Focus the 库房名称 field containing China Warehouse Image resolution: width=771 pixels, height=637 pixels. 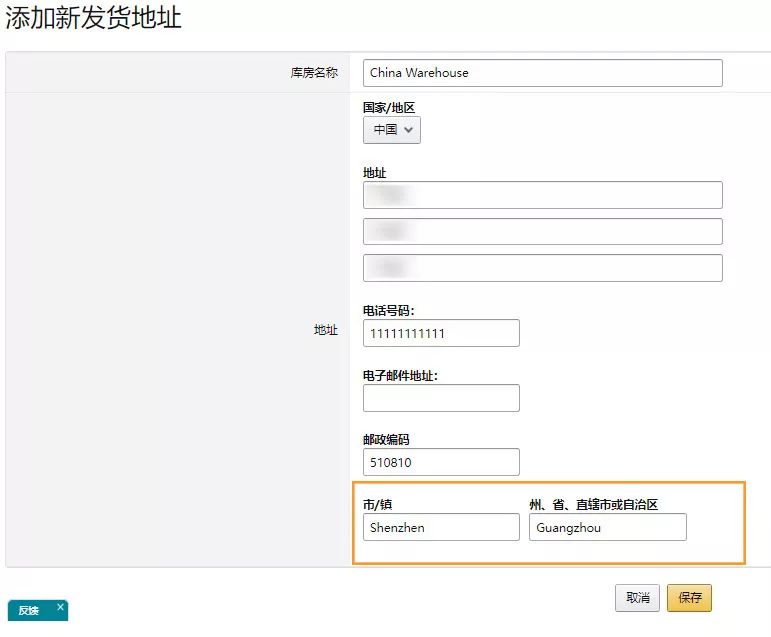tap(542, 73)
